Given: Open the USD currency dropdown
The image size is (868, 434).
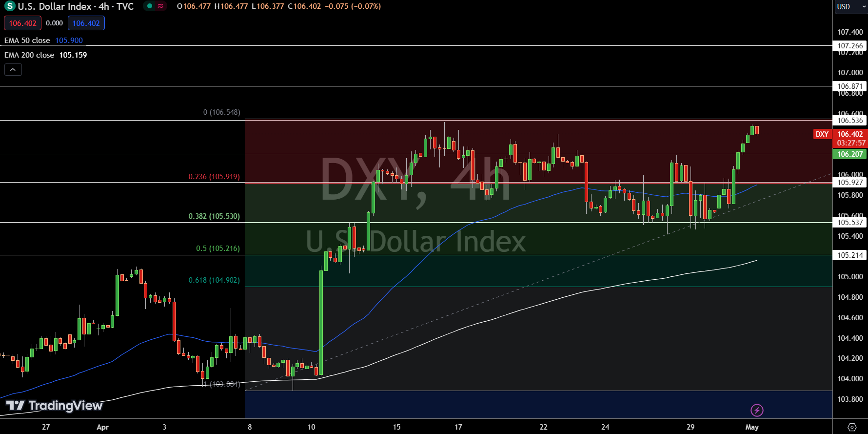Looking at the screenshot, I should tap(851, 7).
